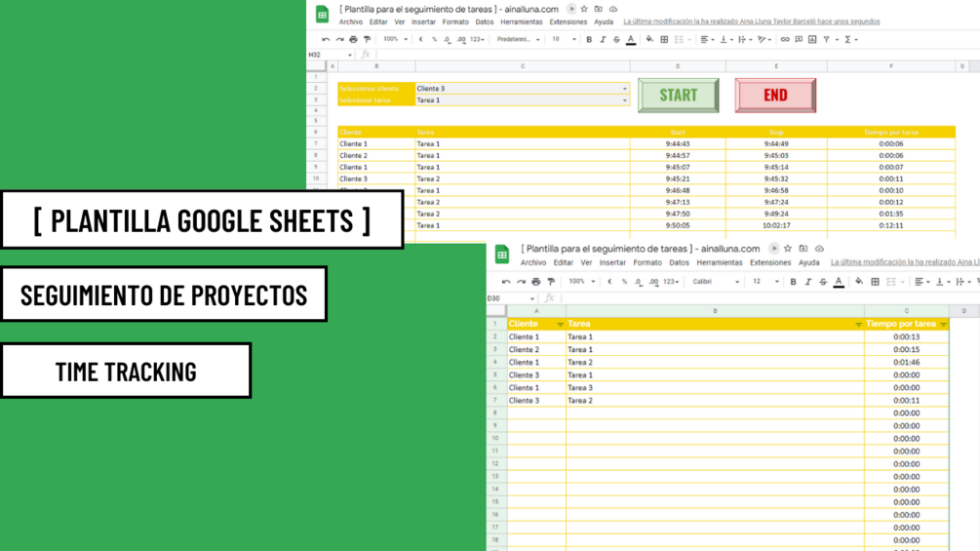Open font dropdown 'Predetermi...' in upper sheet
980x551 pixels.
[518, 39]
